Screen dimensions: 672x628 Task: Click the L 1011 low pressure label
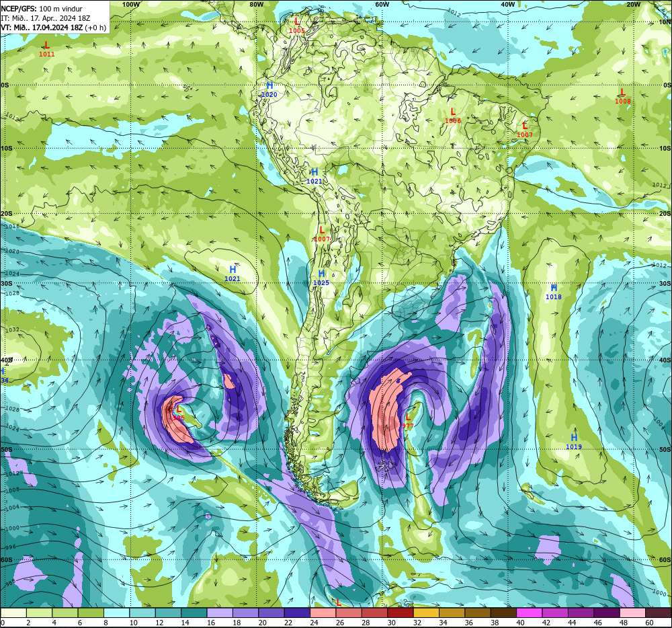click(47, 49)
